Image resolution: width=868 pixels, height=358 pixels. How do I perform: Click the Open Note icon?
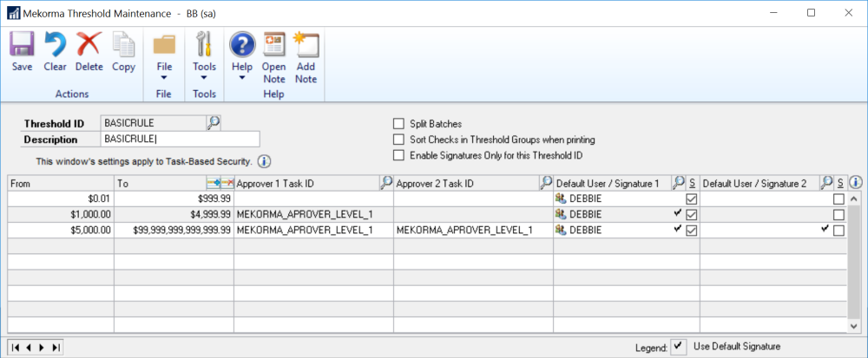pyautogui.click(x=274, y=45)
